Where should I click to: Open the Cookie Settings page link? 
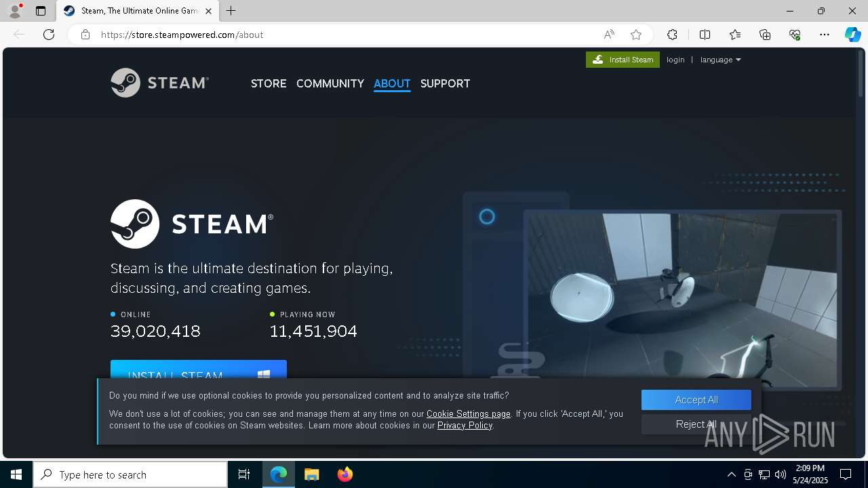point(469,413)
